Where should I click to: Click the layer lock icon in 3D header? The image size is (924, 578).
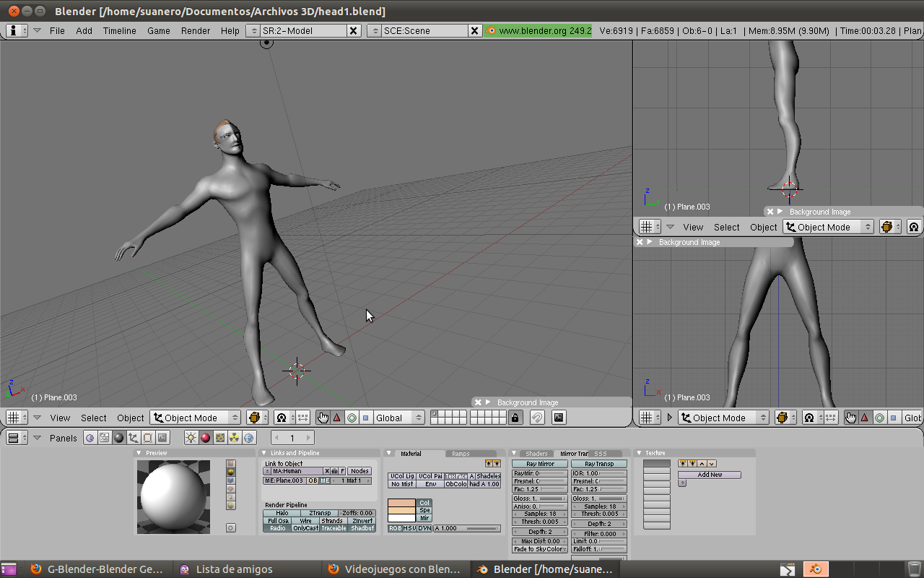[x=515, y=418]
